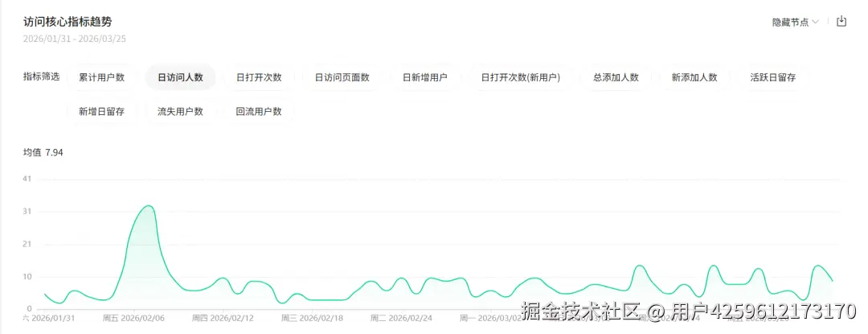Screen dimensions: 868x334
Task: Click x-axis label 周三 2026/02/18
Action: (310, 319)
